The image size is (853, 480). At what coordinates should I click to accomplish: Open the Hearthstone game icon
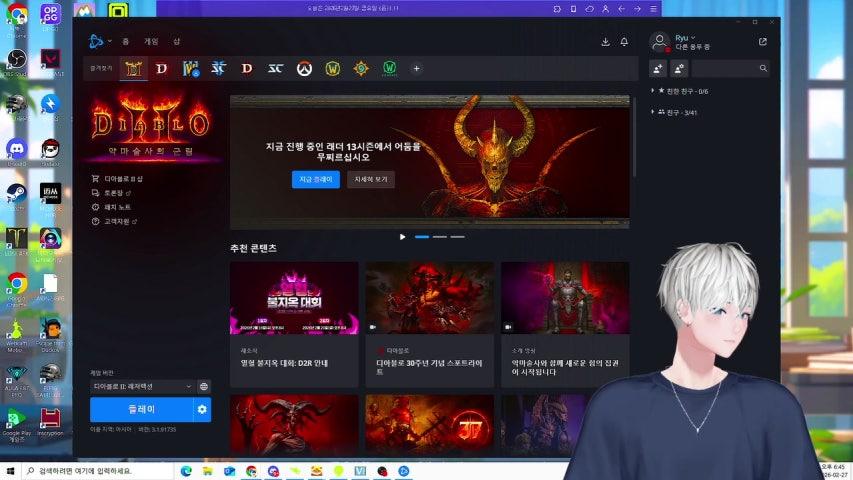tap(361, 69)
